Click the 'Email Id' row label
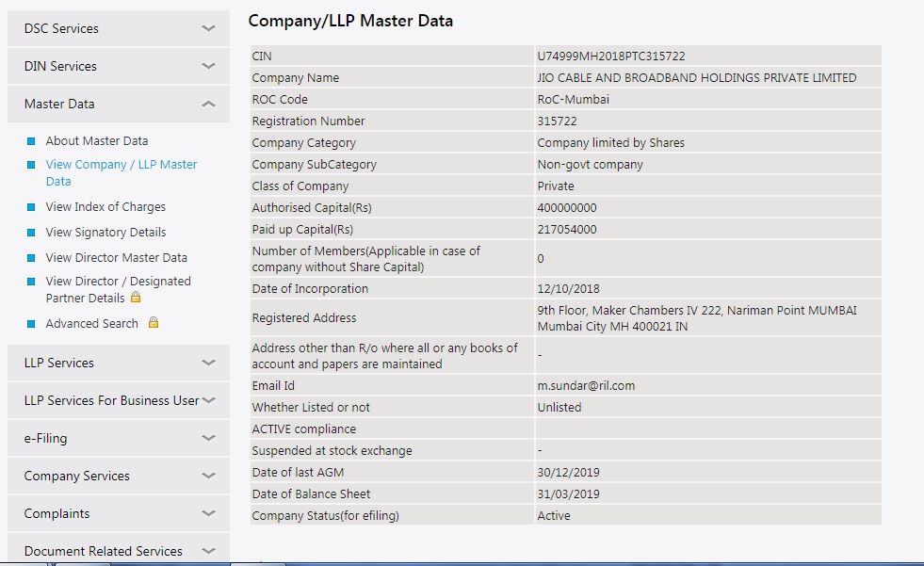Viewport: 924px width, 566px height. pyautogui.click(x=273, y=386)
